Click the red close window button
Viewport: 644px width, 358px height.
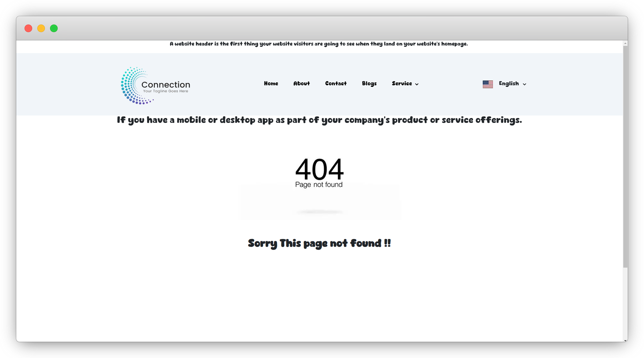tap(28, 28)
